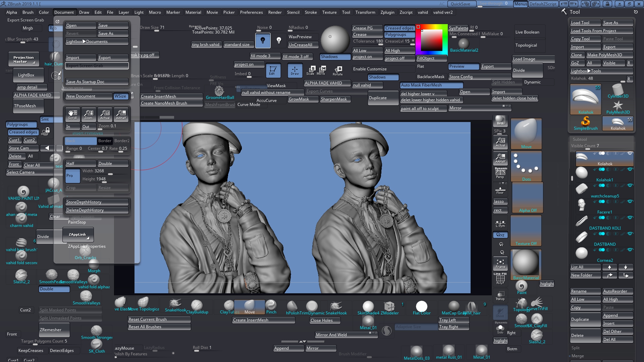Open the Brush menu
The width and height of the screenshot is (644, 362).
[x=28, y=12]
